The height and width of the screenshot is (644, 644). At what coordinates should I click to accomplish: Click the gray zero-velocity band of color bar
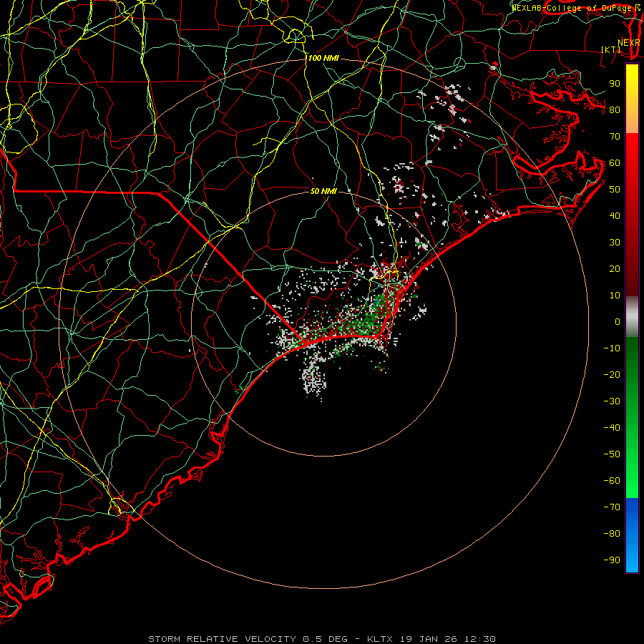632,316
